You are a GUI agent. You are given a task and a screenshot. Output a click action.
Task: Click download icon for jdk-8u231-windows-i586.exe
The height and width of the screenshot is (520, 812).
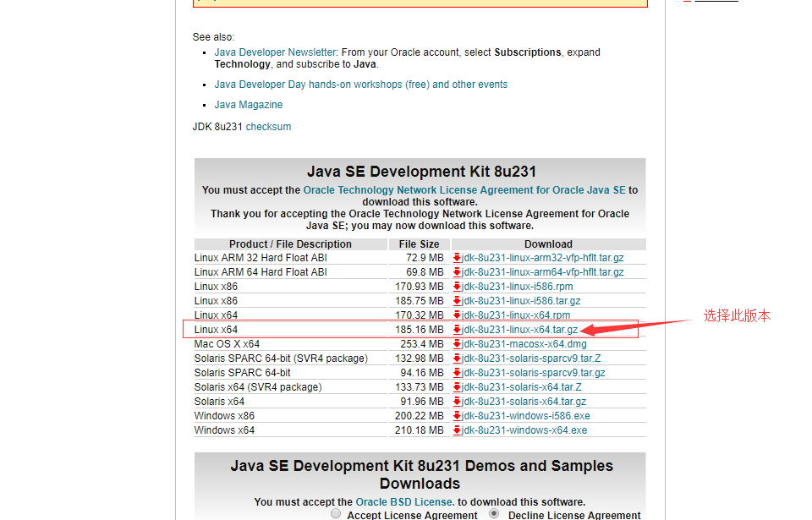click(x=455, y=415)
